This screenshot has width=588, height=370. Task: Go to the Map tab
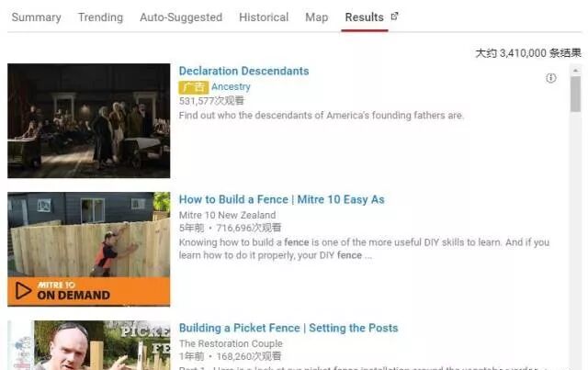pos(316,17)
